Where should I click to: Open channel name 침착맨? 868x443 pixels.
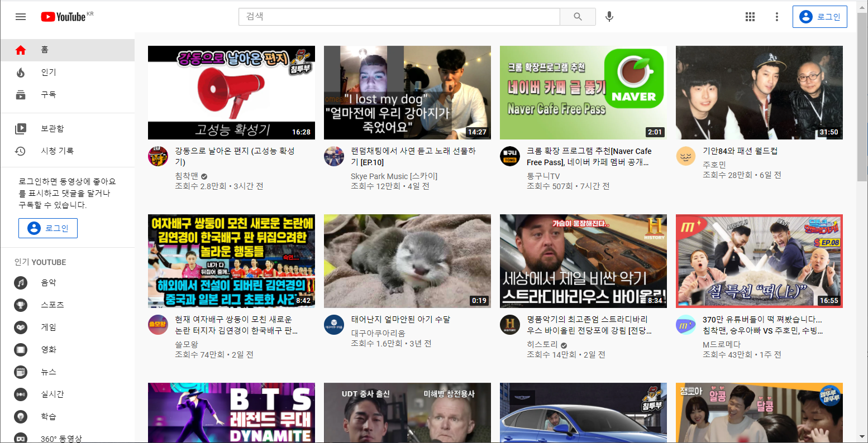[x=187, y=176]
